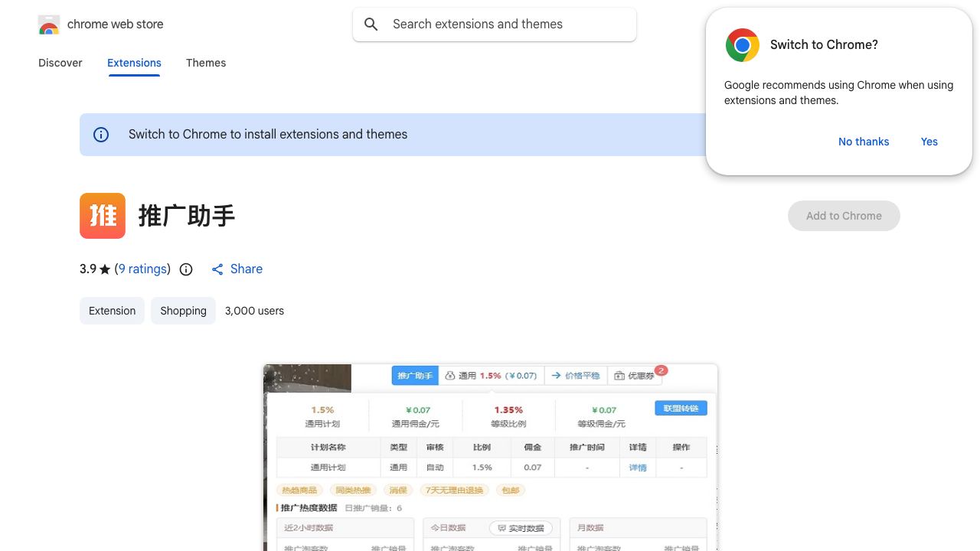Click the Chrome Web Store logo icon
Image resolution: width=980 pixels, height=551 pixels.
click(x=49, y=24)
